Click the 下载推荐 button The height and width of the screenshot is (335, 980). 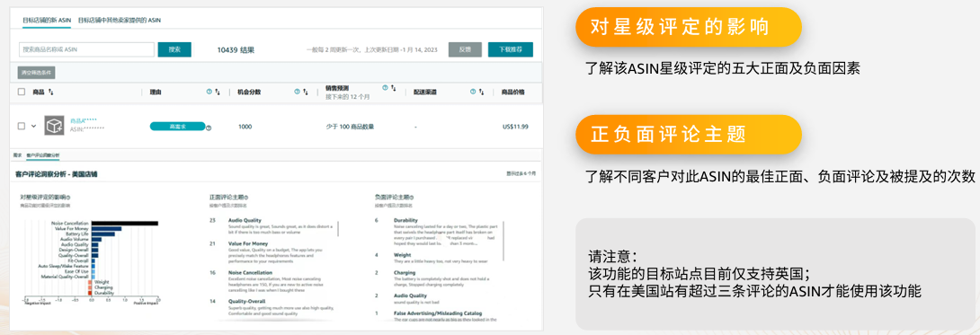(x=510, y=50)
